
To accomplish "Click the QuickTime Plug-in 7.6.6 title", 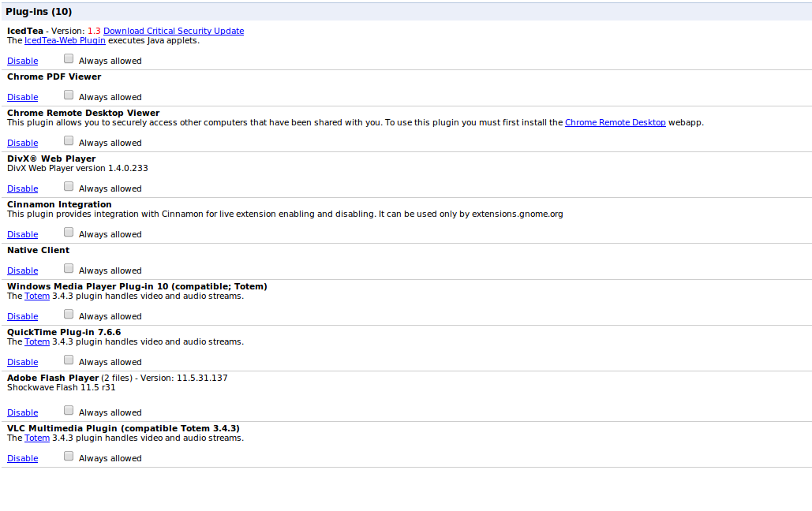I will click(x=64, y=332).
